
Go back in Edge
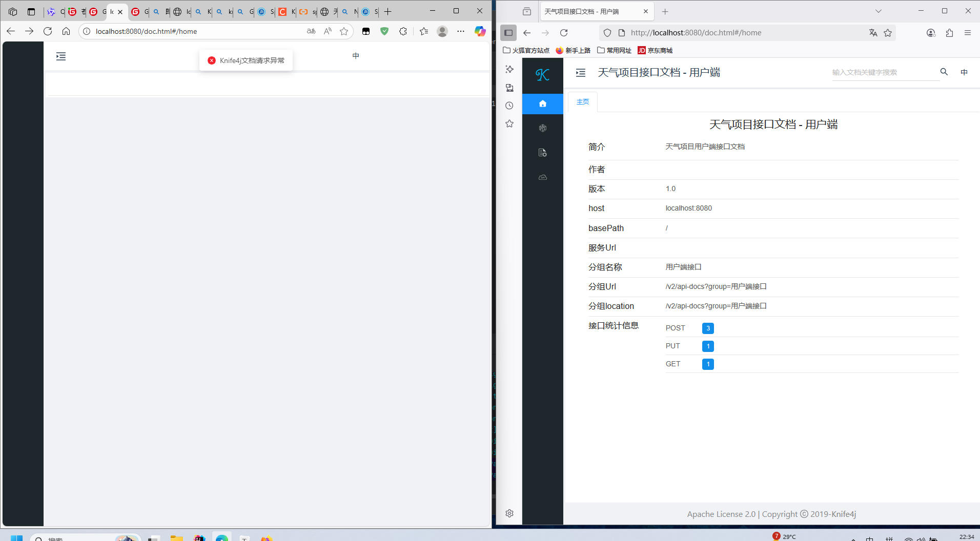click(11, 31)
